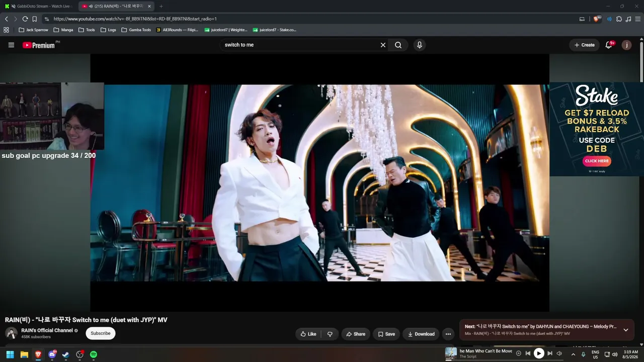Play the Spotify track in taskbar widget
644x362 pixels.
pos(539,353)
